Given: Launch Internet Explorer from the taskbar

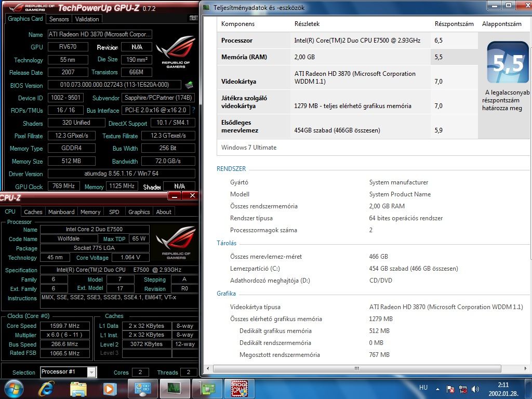Looking at the screenshot, I should [46, 389].
